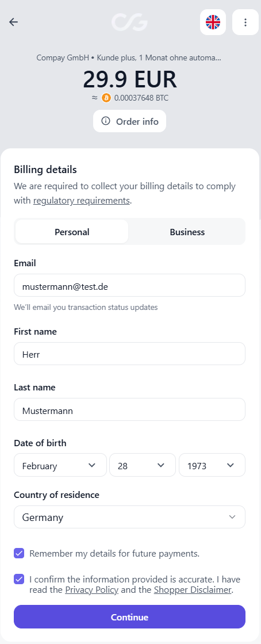Image resolution: width=261 pixels, height=644 pixels.
Task: Click the CoinGate logo in the header
Action: (130, 22)
